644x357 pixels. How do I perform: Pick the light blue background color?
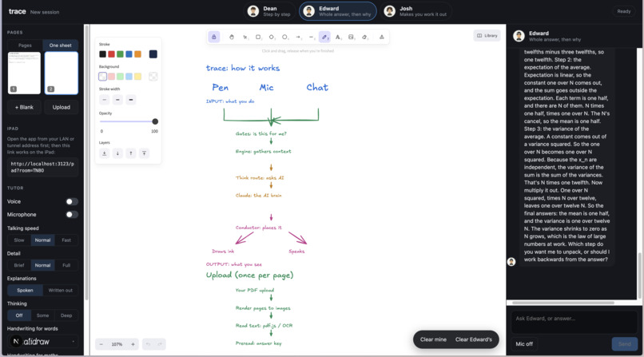[129, 77]
